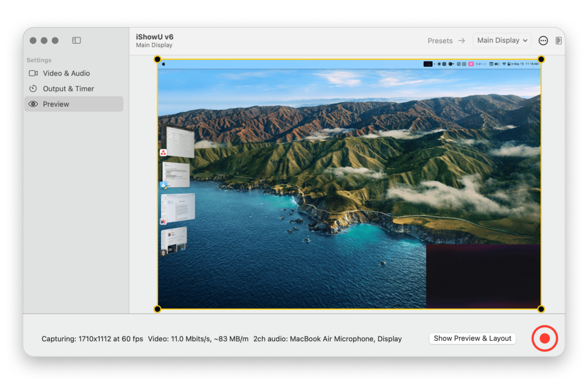Open the recording log document icon
Image resolution: width=588 pixels, height=387 pixels.
[x=559, y=40]
